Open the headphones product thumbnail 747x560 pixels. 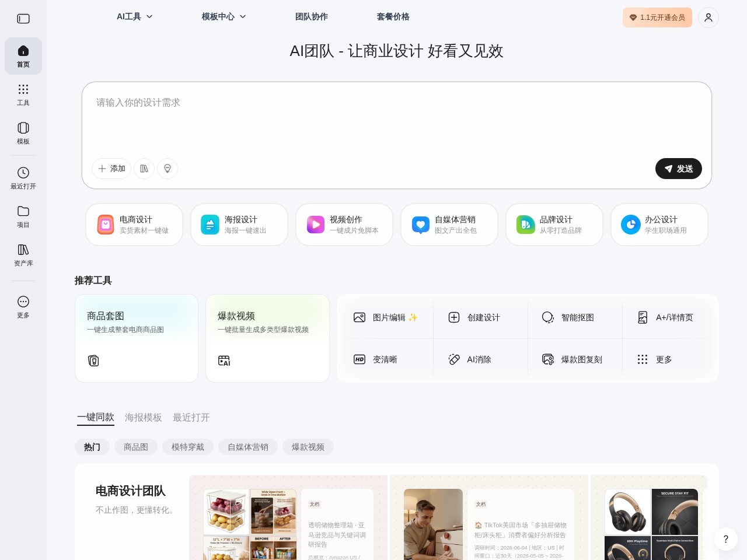click(651, 524)
